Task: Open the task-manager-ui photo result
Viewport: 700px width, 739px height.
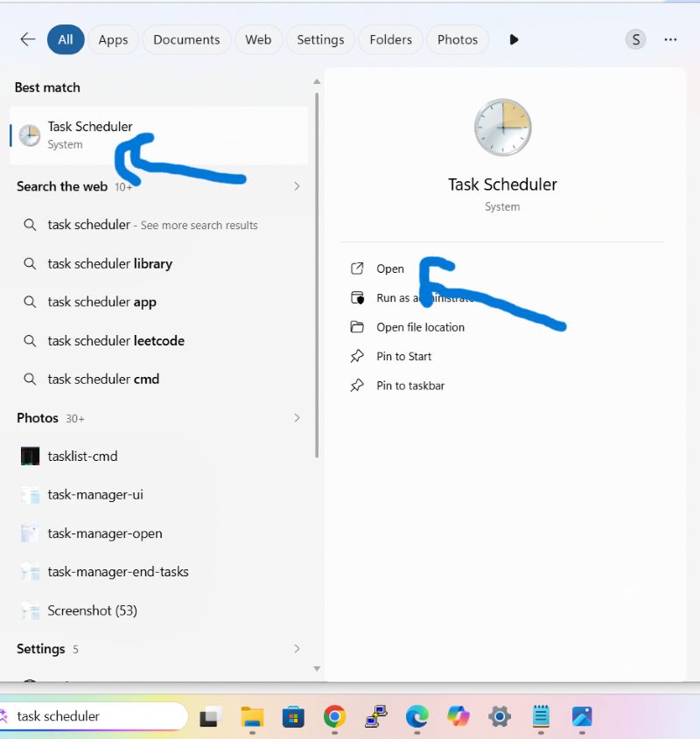Action: 158,495
